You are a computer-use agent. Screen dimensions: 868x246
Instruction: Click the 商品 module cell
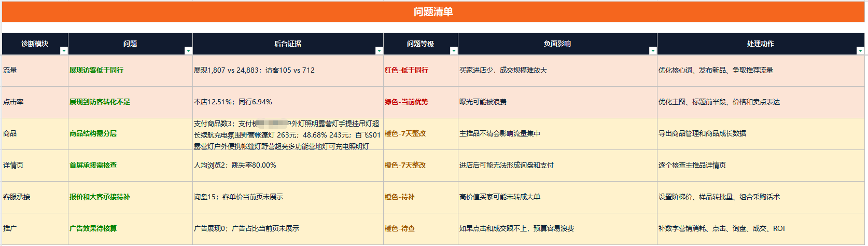coord(35,134)
